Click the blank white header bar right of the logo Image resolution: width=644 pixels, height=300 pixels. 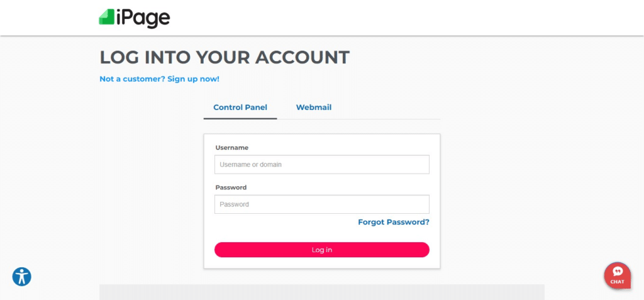(402, 18)
